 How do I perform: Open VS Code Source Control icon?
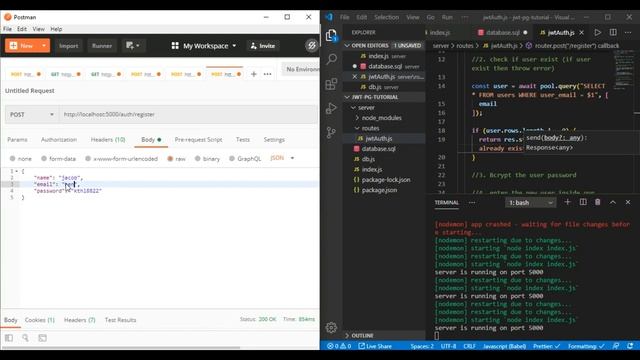tap(331, 132)
